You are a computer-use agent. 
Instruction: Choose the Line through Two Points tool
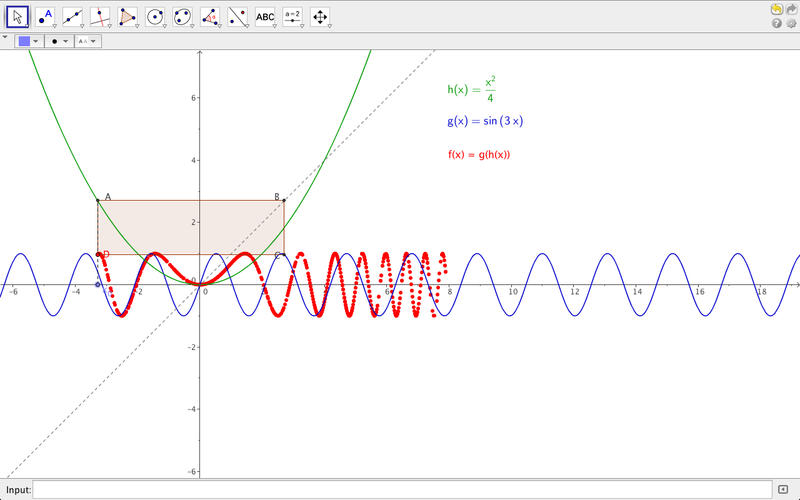tap(73, 16)
